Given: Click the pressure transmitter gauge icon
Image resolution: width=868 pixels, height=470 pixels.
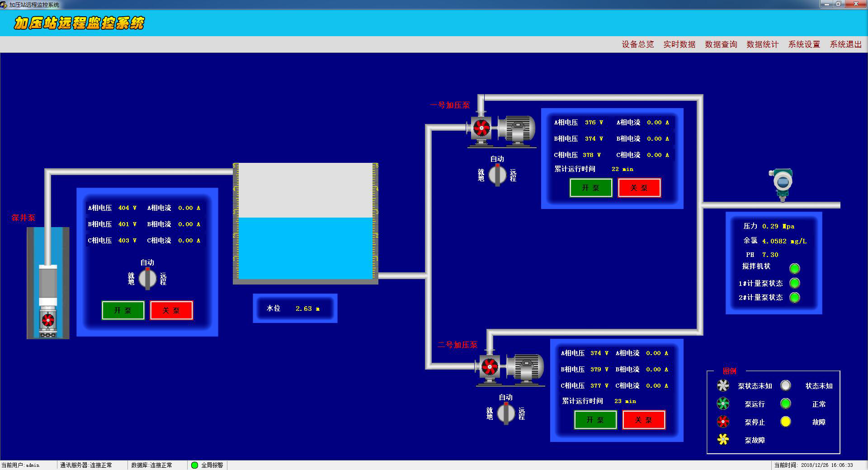Looking at the screenshot, I should coord(782,184).
